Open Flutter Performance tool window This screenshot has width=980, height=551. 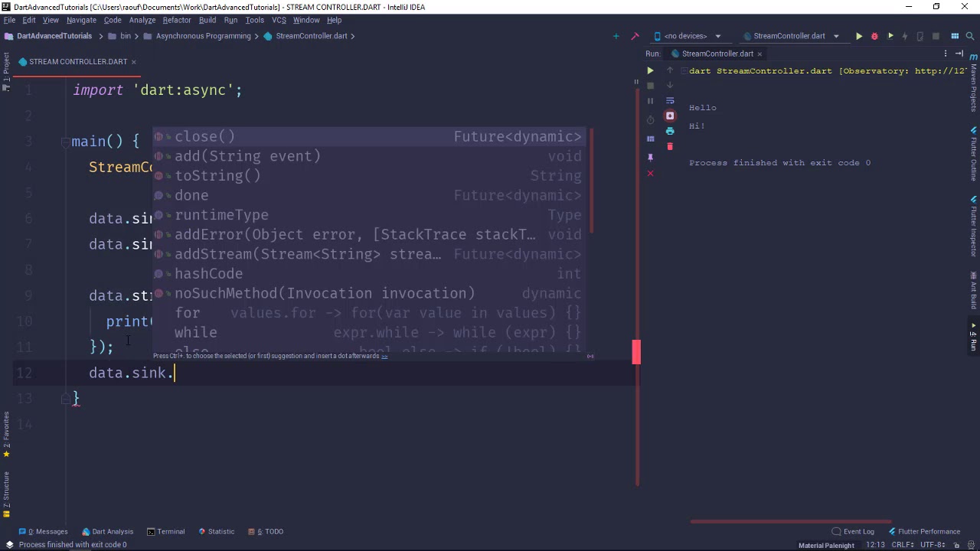(924, 531)
